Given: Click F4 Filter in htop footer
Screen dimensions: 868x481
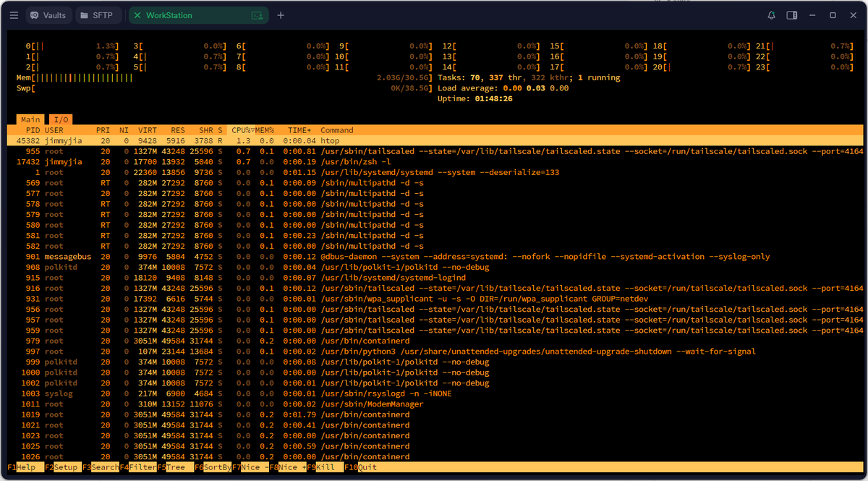Looking at the screenshot, I should 138,467.
